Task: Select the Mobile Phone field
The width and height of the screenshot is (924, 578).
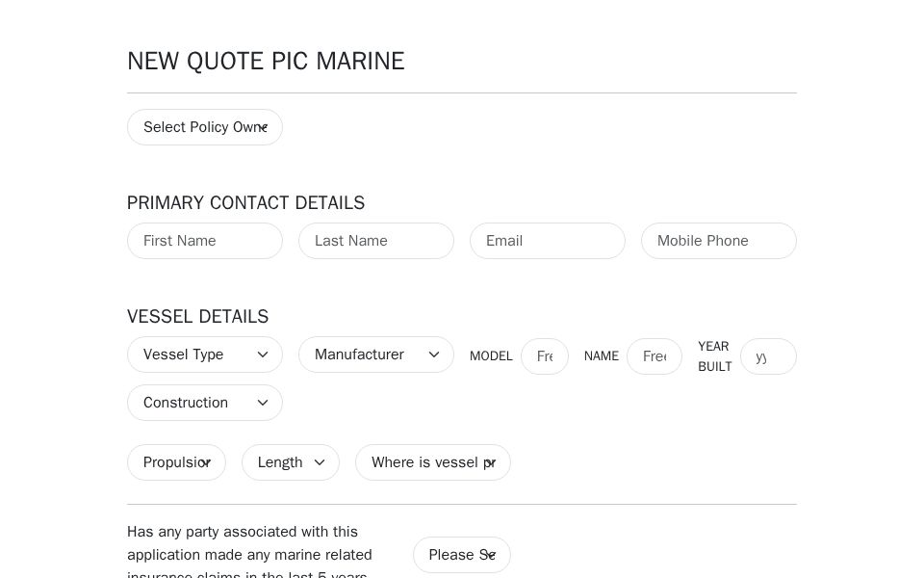Action: coord(719,241)
